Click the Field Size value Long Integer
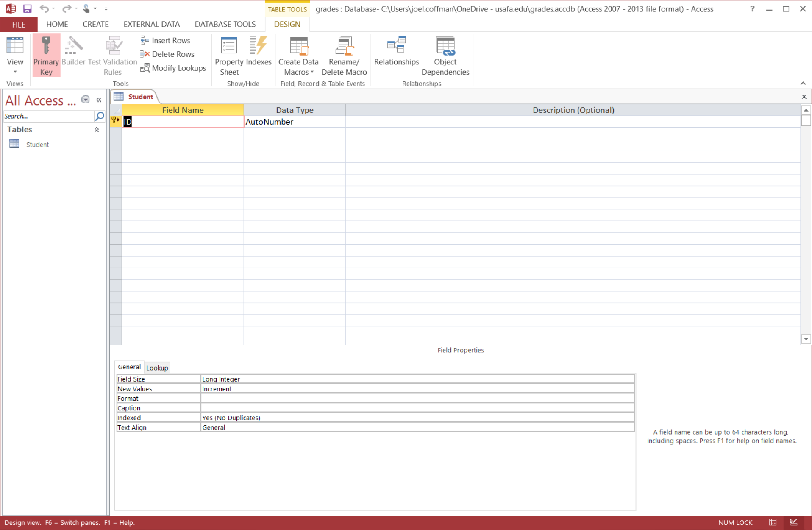The image size is (812, 530). (417, 379)
